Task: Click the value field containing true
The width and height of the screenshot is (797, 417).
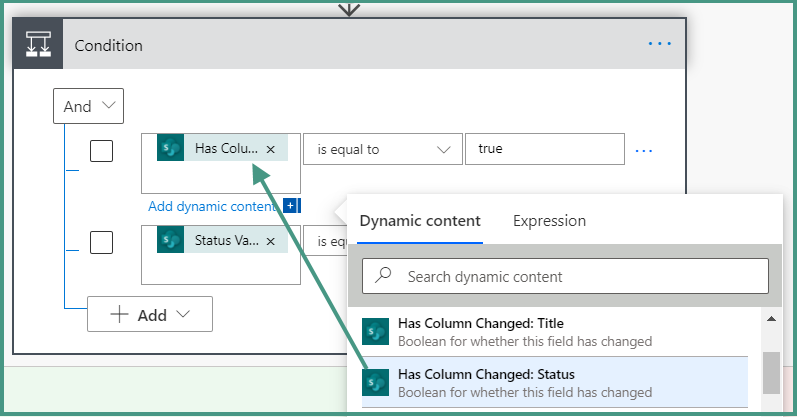Action: click(544, 149)
